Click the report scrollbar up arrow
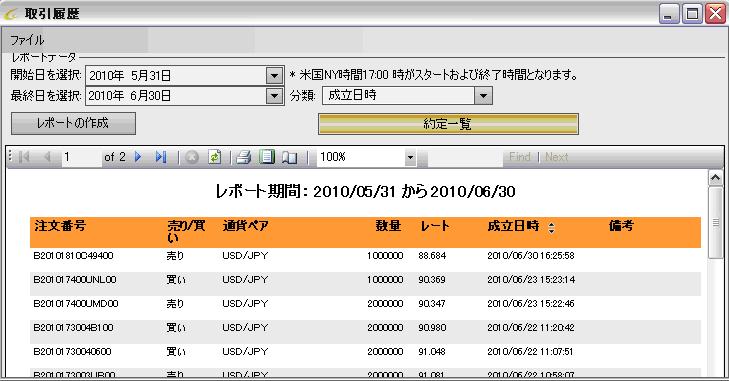Image resolution: width=729 pixels, height=381 pixels. point(716,178)
